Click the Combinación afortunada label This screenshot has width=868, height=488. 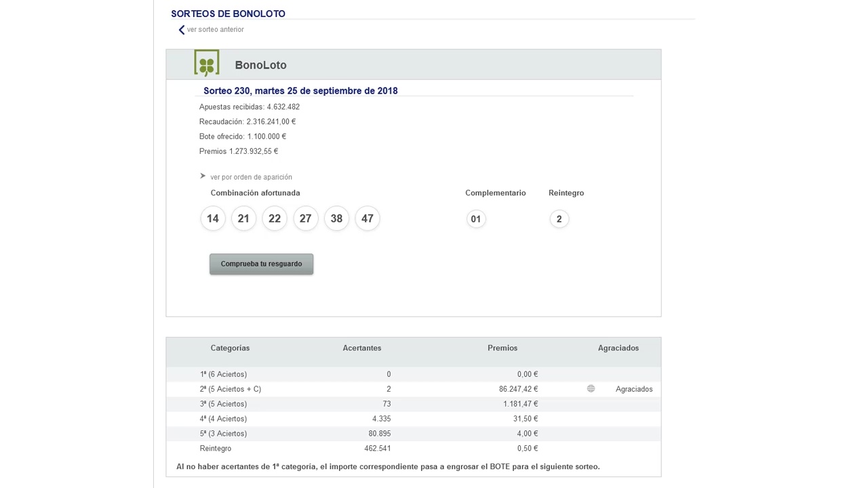[255, 193]
